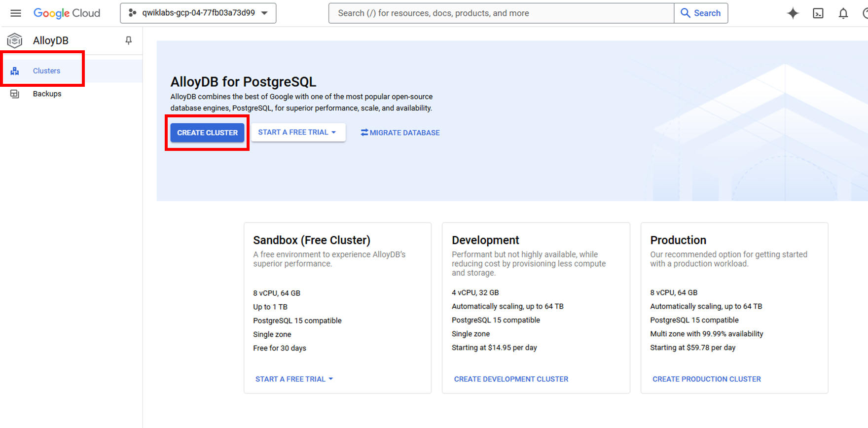Click the magnifier icon in Search button

click(x=686, y=13)
